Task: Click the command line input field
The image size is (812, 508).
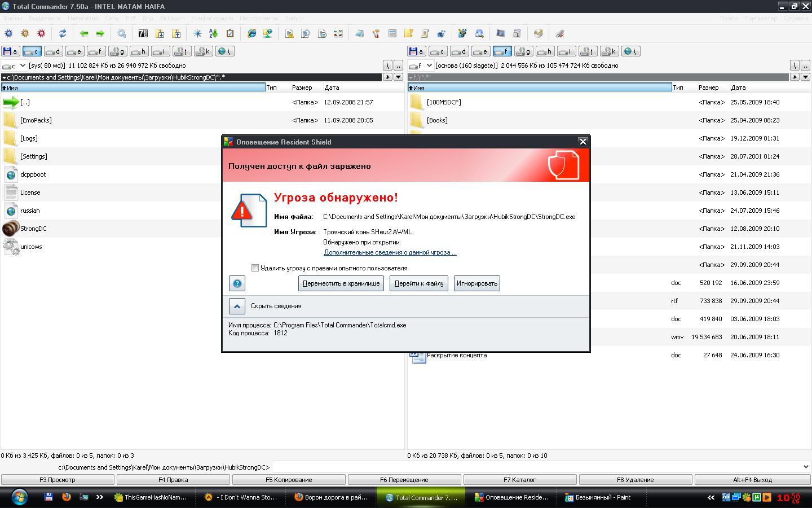Action: 536,467
